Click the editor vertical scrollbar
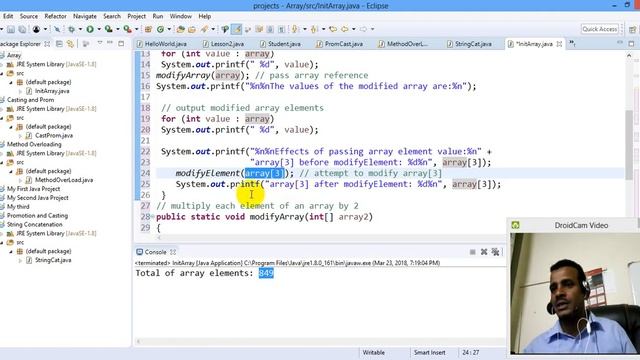This screenshot has width=640, height=360. [629, 145]
